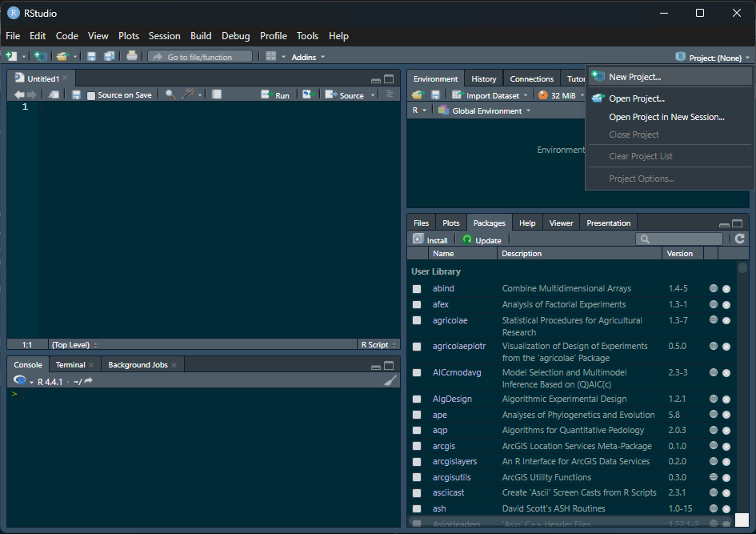Click the print icon in main toolbar

point(132,57)
